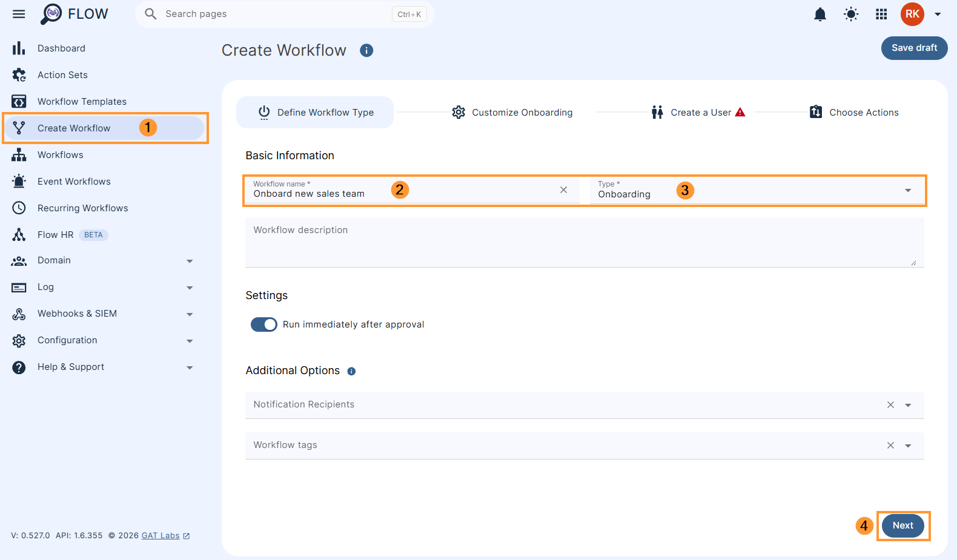957x560 pixels.
Task: Expand the Webhooks & SIEM section
Action: 190,315
